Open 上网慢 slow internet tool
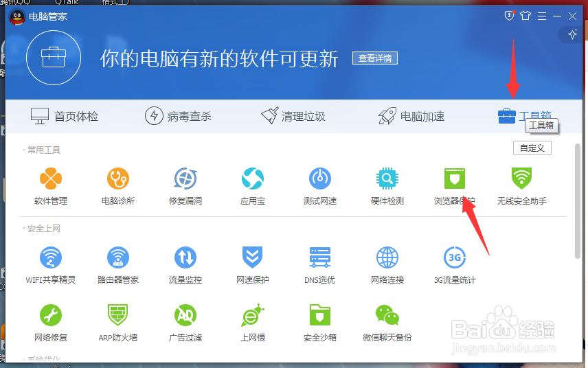The image size is (588, 368). pyautogui.click(x=252, y=323)
